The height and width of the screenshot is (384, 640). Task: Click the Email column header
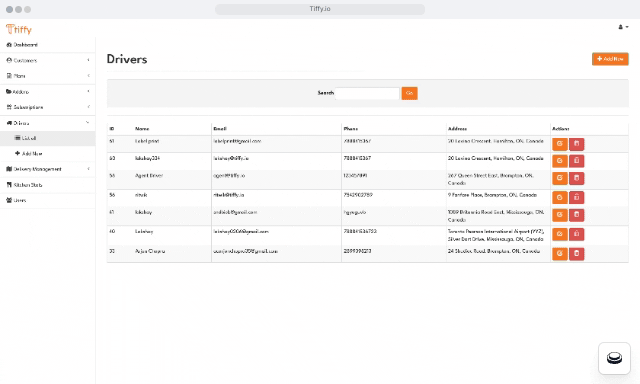[x=220, y=129]
